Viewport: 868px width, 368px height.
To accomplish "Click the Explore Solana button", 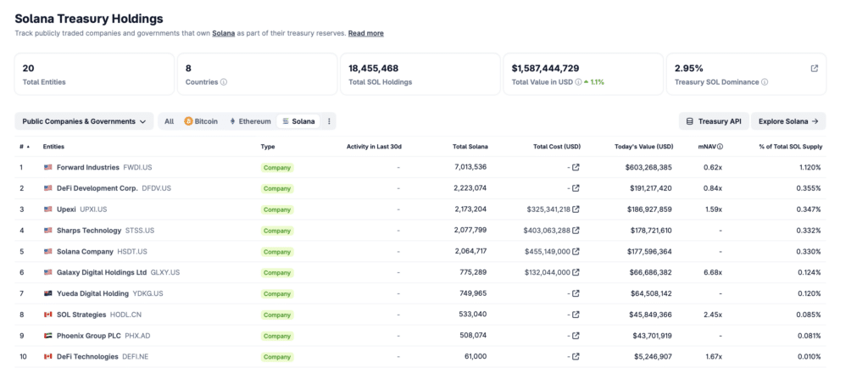I will [788, 121].
